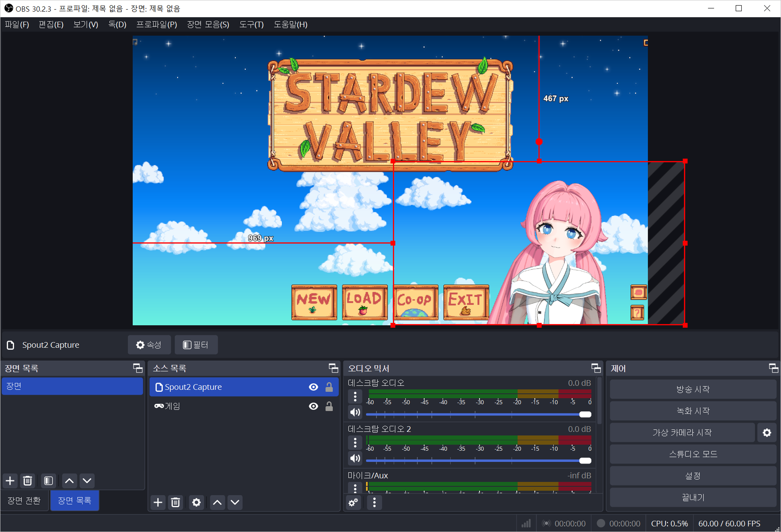The width and height of the screenshot is (781, 532).
Task: Open options menu for 데스크탑 오디오 2
Action: coord(355,443)
